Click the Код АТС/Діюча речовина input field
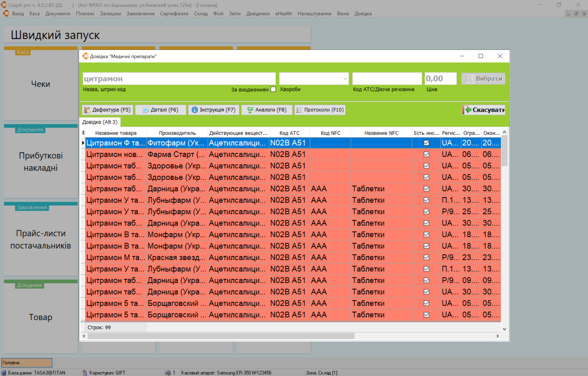 tap(387, 79)
